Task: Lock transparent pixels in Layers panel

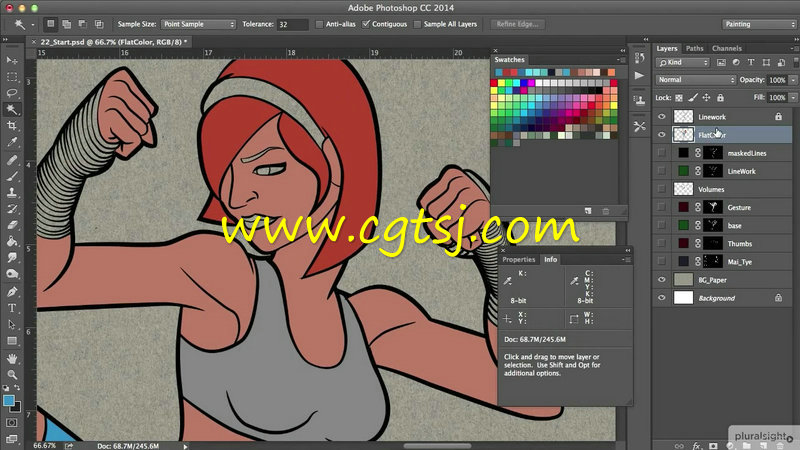Action: pyautogui.click(x=679, y=97)
